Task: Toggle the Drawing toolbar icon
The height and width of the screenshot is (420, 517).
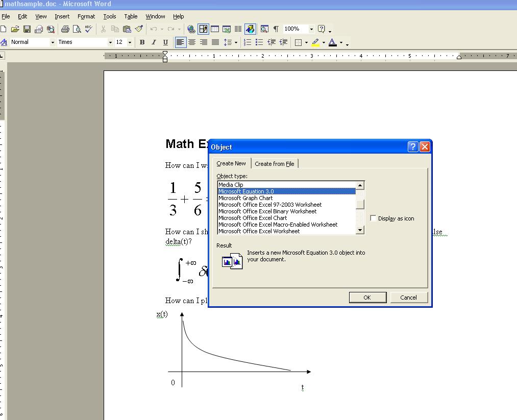Action: 250,29
